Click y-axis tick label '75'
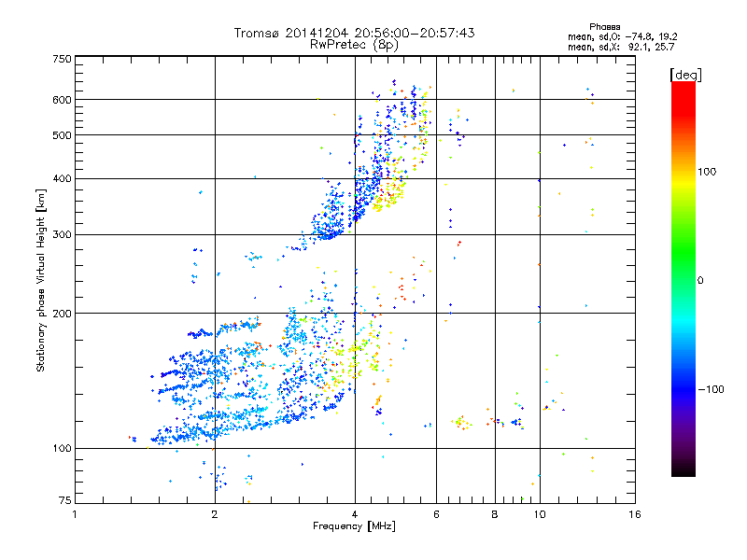 tap(65, 500)
